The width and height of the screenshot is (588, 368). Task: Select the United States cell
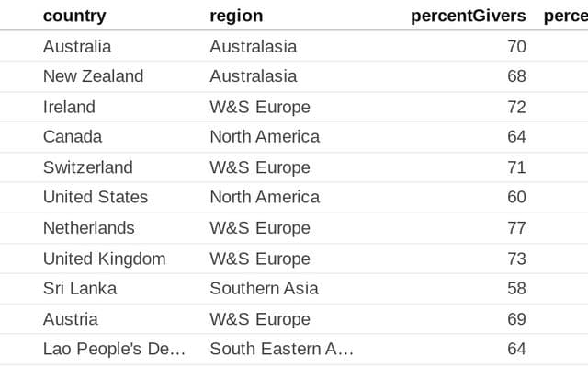click(96, 197)
